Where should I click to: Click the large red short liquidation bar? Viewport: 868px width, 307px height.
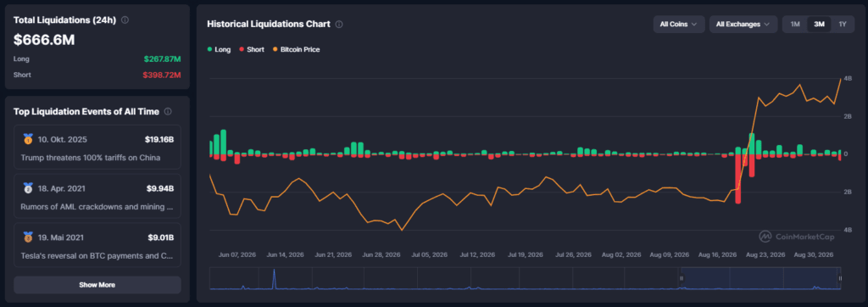tap(738, 179)
